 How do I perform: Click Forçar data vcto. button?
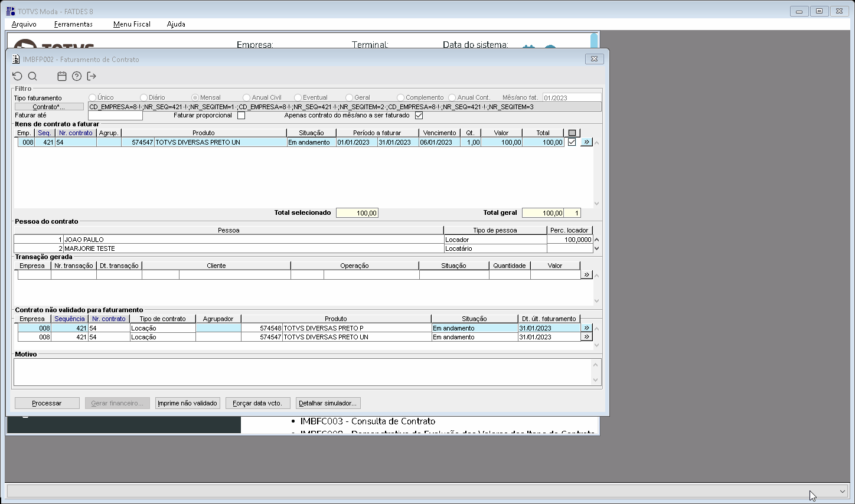(x=257, y=403)
